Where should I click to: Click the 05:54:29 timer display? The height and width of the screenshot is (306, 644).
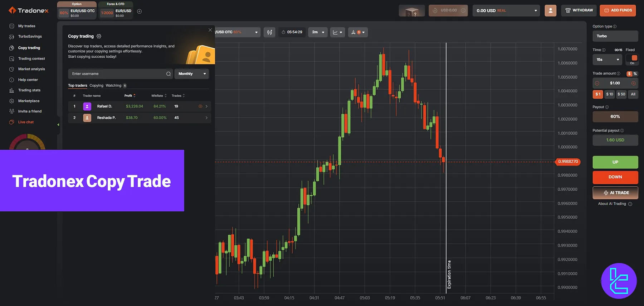click(x=292, y=32)
